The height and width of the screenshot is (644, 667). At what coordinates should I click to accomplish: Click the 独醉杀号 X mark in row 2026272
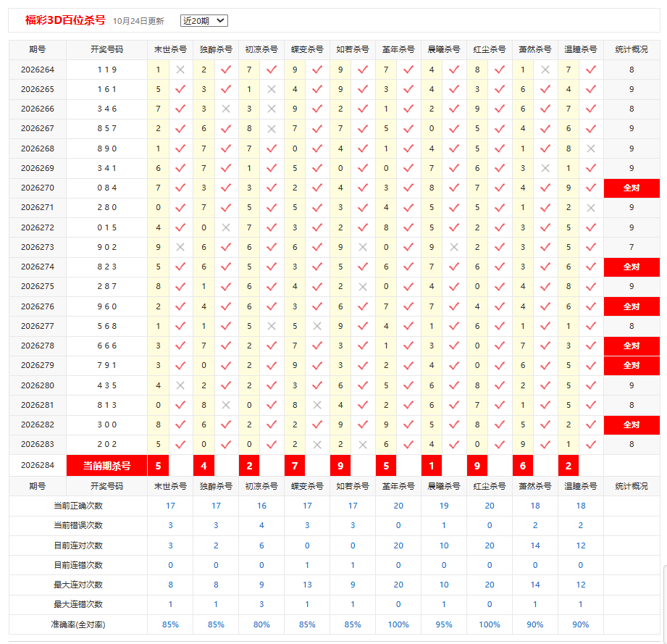tap(226, 227)
